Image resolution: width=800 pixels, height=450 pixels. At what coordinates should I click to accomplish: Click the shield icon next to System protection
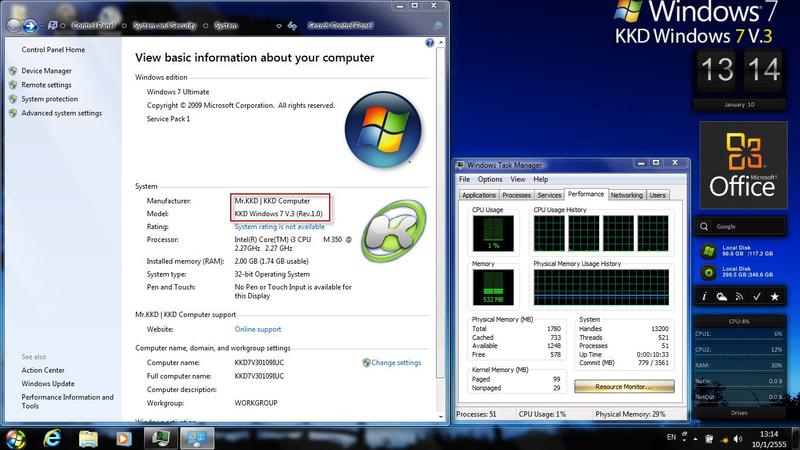pos(13,99)
